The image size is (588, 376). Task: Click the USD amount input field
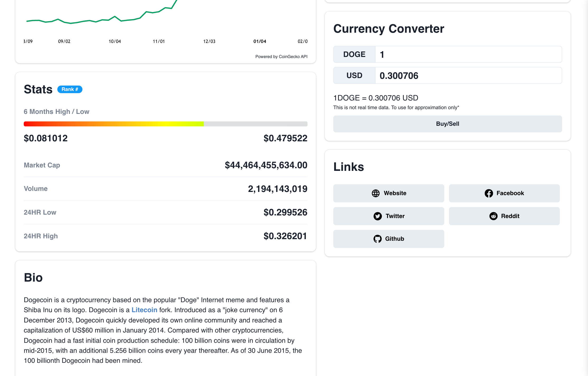tap(468, 76)
